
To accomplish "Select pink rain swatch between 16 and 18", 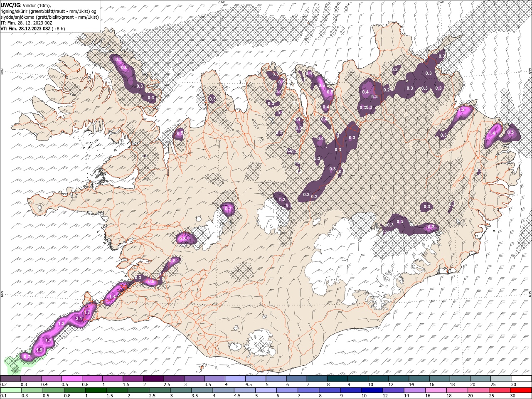I will tap(435, 390).
